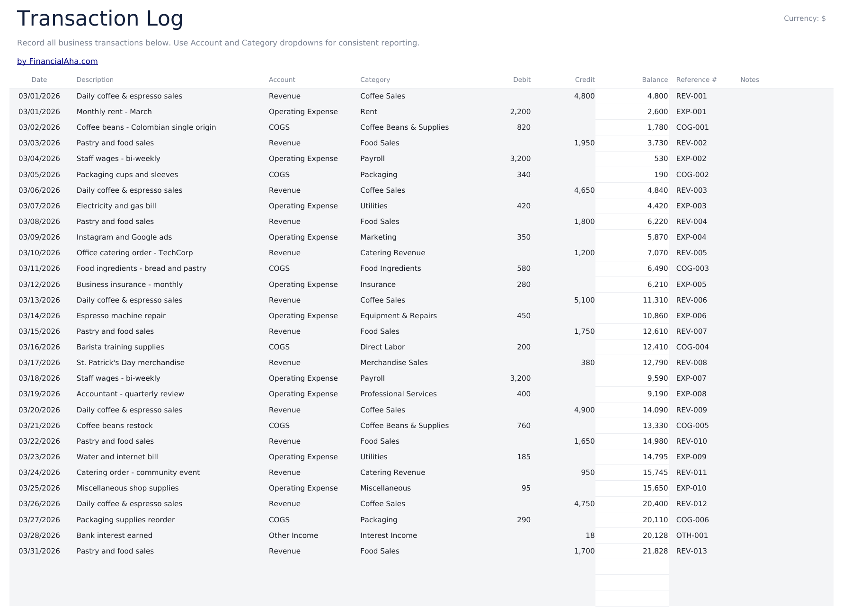Select the Date column header
The image size is (843, 616).
click(x=39, y=80)
